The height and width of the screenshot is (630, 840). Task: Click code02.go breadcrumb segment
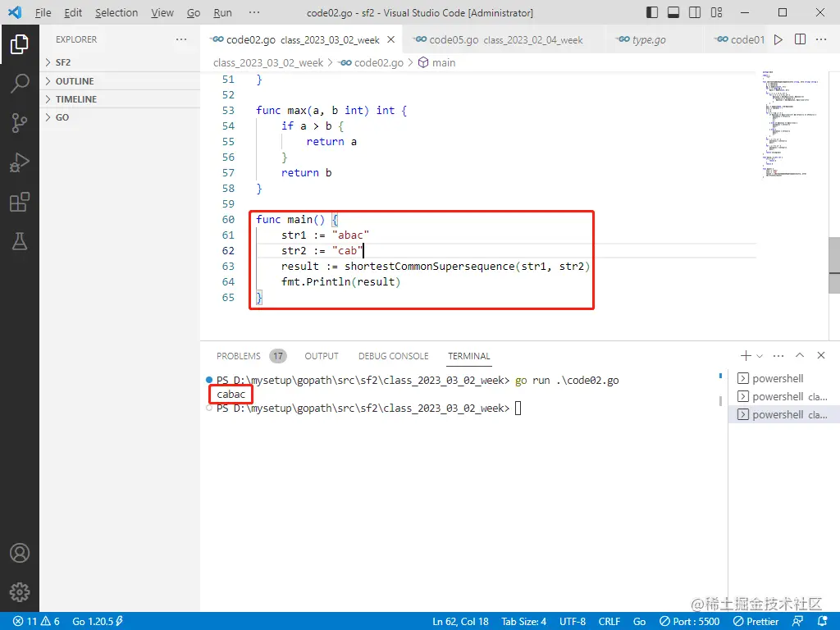click(372, 62)
